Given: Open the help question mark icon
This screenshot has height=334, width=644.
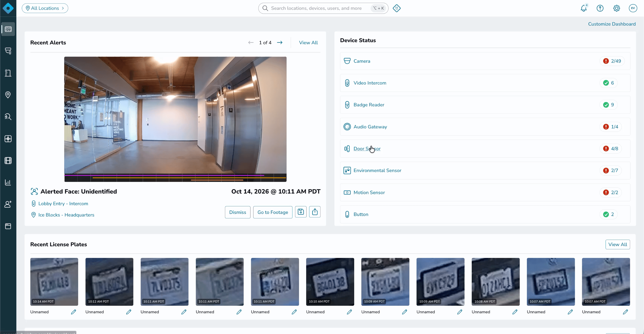Looking at the screenshot, I should [x=600, y=8].
